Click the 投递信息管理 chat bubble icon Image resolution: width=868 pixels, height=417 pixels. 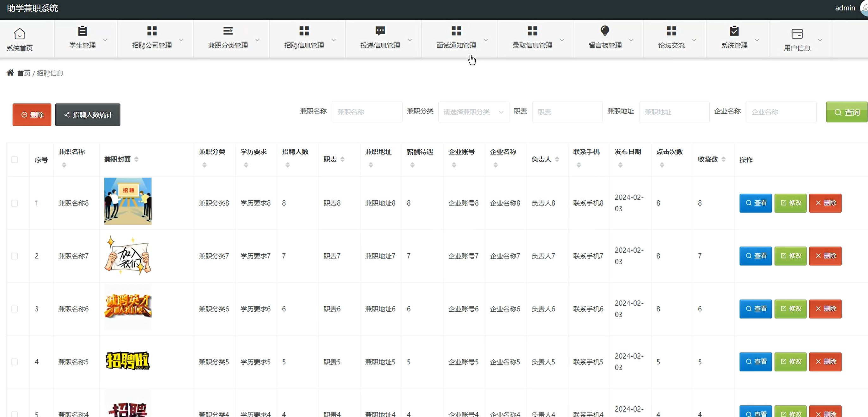pos(380,31)
